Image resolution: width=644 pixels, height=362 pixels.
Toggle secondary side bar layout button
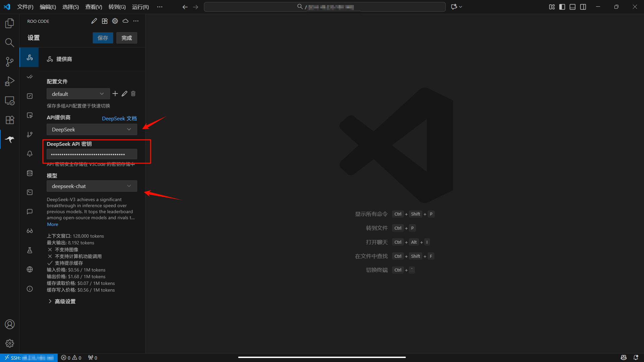[583, 7]
